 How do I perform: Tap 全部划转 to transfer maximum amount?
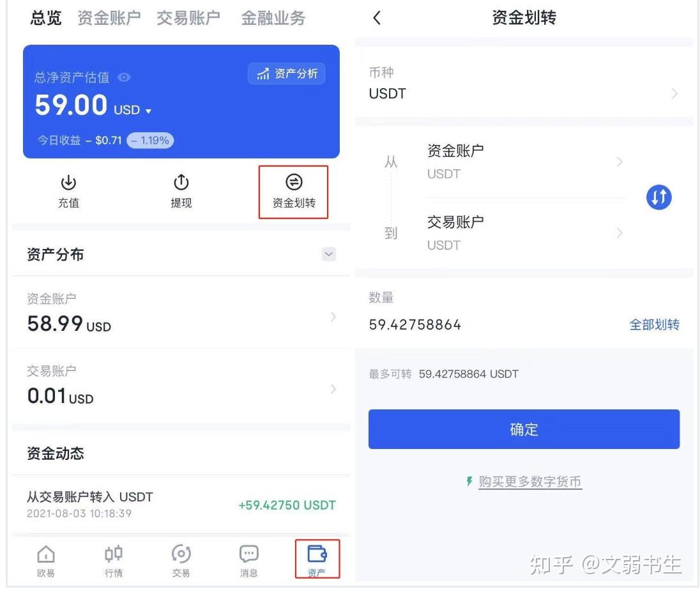pos(655,324)
